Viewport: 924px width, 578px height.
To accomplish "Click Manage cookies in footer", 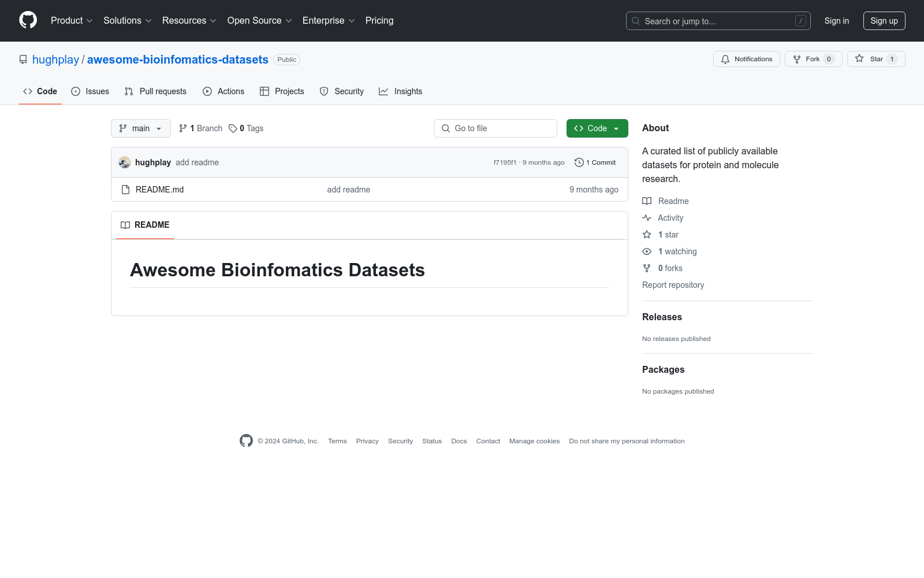I will (x=535, y=441).
